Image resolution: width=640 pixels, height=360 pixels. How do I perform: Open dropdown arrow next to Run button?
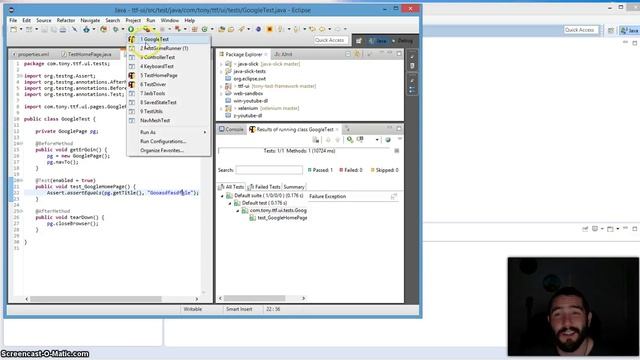coord(138,29)
